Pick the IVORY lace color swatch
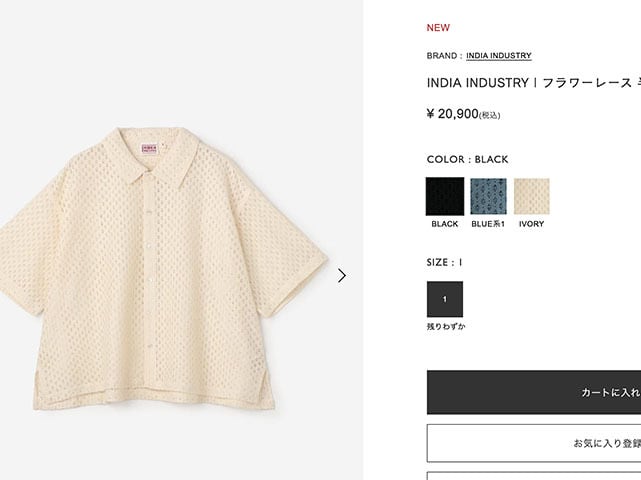Image resolution: width=641 pixels, height=480 pixels. point(531,196)
